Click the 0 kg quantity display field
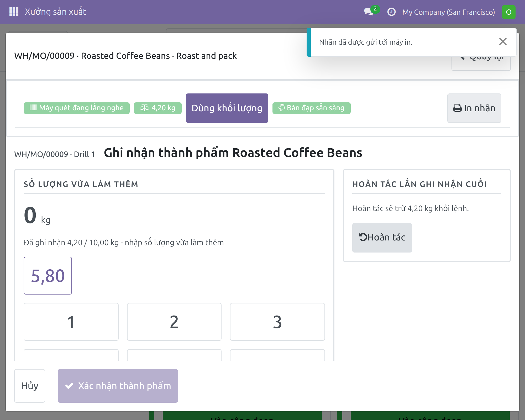This screenshot has height=420, width=525. (37, 216)
